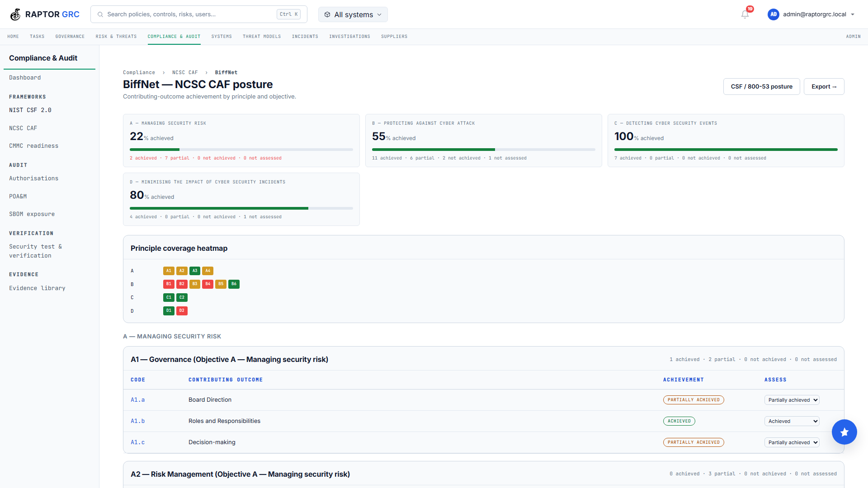Click the cube icon in All systems
868x488 pixels.
[327, 14]
